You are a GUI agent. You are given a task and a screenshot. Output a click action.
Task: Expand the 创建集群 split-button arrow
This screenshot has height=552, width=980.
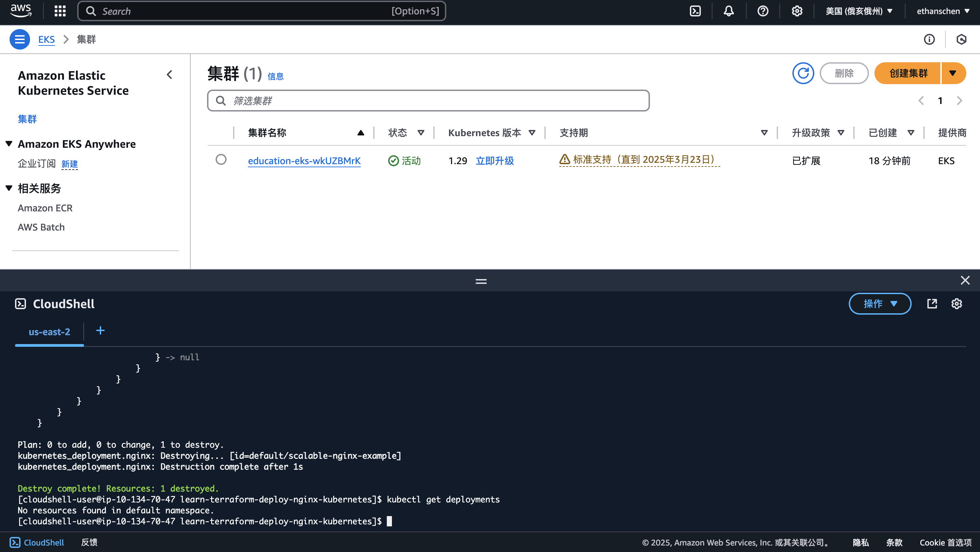pyautogui.click(x=953, y=73)
